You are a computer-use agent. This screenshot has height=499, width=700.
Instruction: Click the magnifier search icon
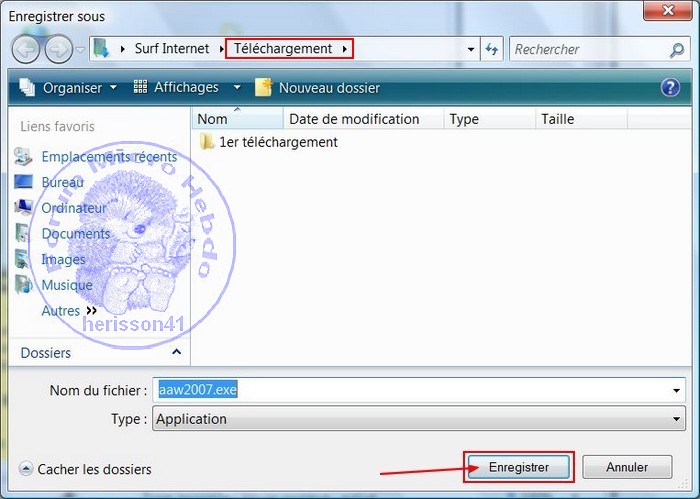[x=677, y=50]
